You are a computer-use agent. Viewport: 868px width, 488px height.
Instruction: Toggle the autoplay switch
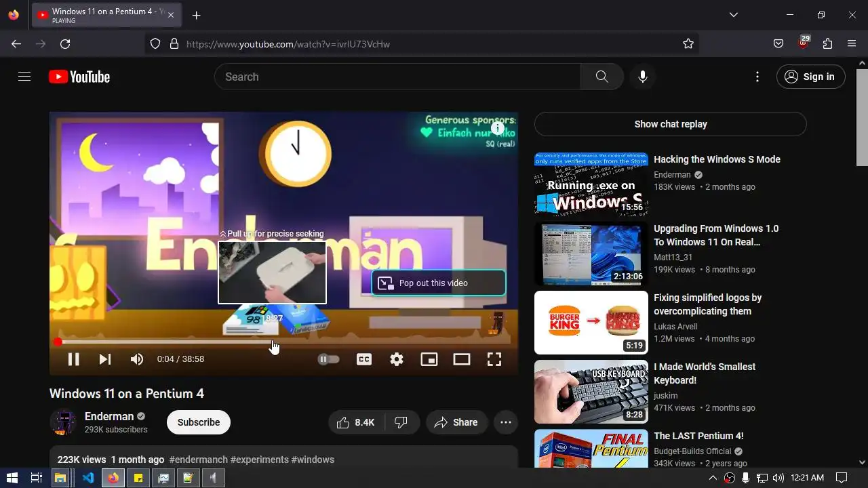click(328, 359)
